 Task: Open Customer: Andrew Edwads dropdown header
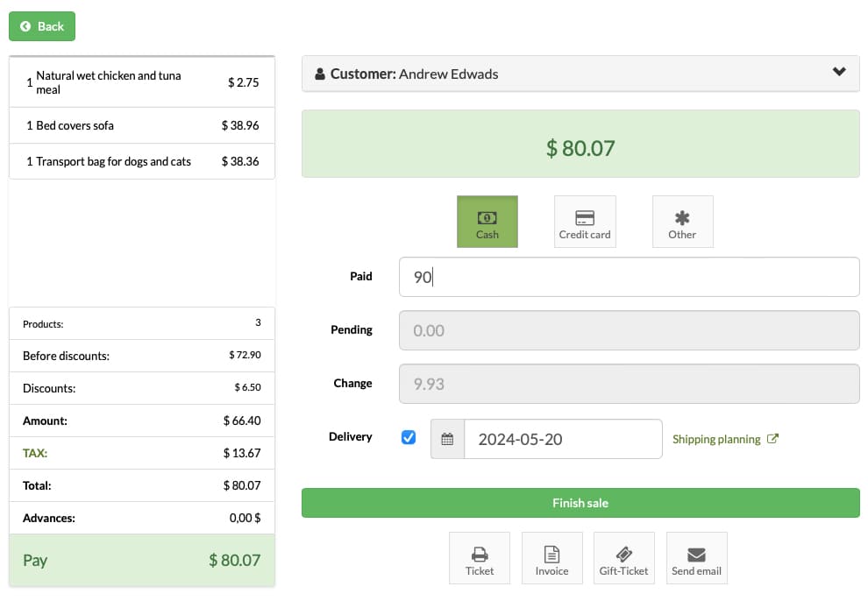tap(580, 74)
